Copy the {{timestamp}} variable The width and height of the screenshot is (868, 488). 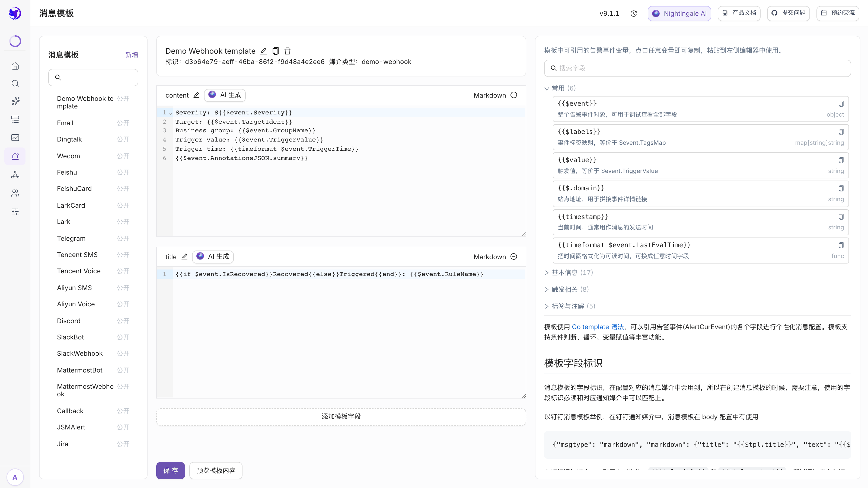[841, 217]
